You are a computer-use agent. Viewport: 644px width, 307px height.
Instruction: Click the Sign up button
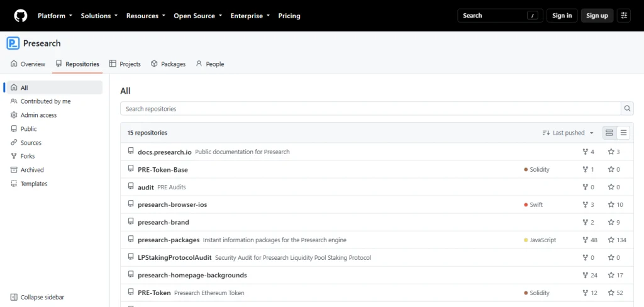click(x=597, y=16)
